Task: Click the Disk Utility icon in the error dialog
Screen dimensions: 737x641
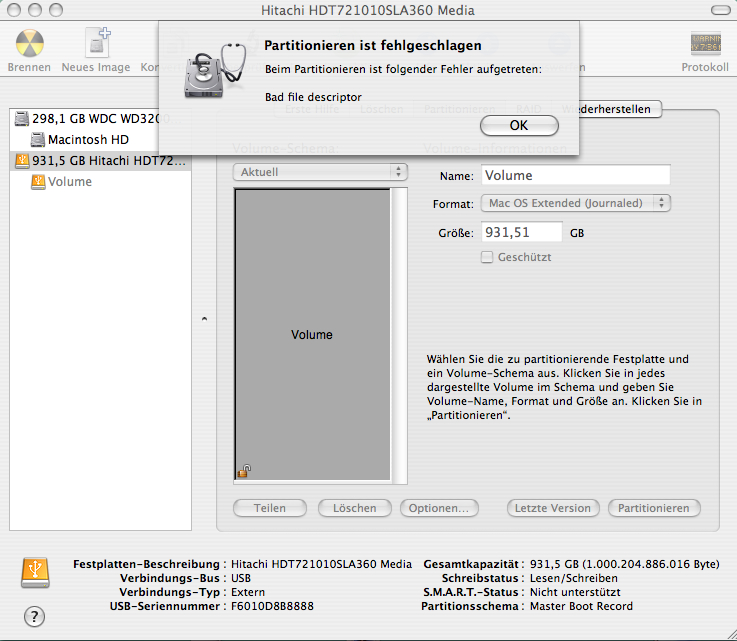Action: (x=215, y=70)
